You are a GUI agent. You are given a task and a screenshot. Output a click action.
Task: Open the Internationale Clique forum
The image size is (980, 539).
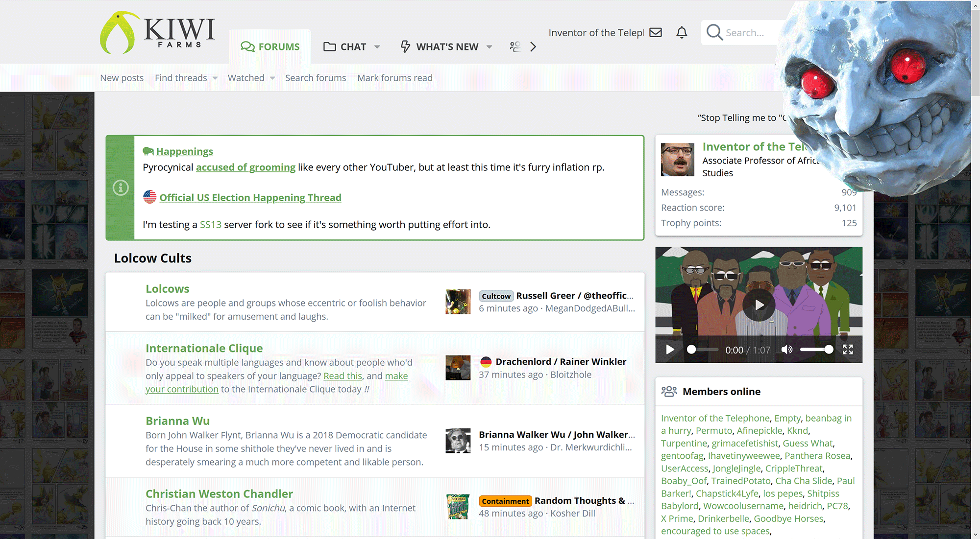click(204, 348)
